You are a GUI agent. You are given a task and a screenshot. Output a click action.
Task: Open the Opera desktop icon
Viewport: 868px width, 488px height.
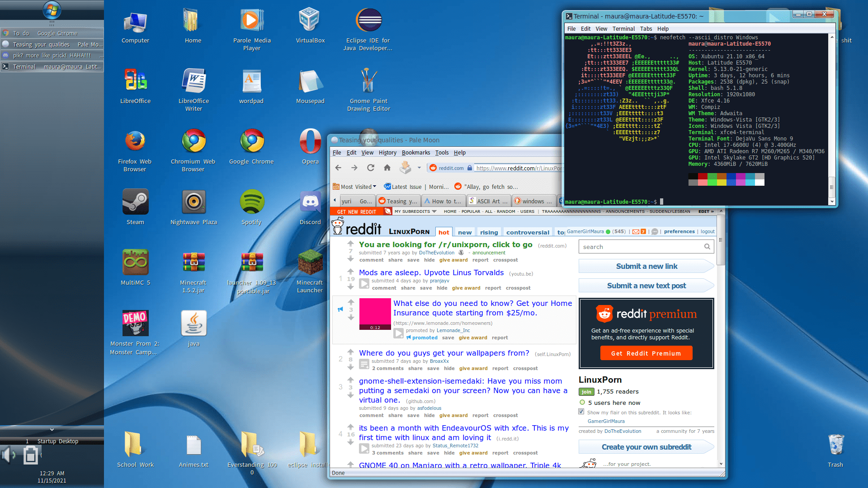[310, 142]
